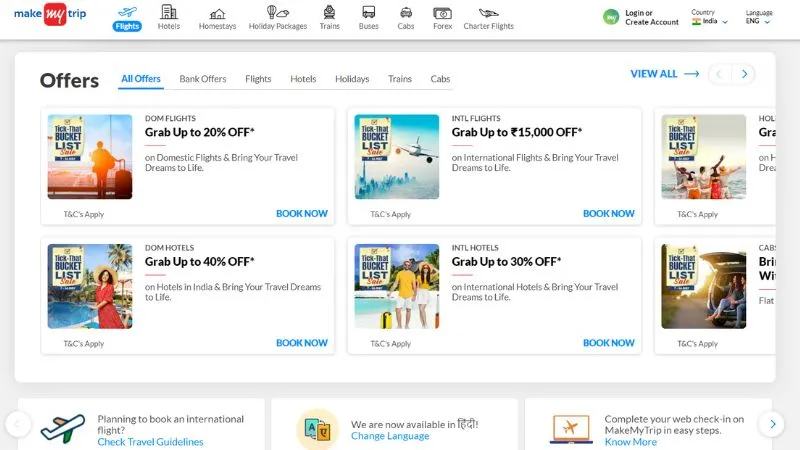Screen dimensions: 800x450
Task: Move the bottom info carousel left
Action: click(18, 424)
